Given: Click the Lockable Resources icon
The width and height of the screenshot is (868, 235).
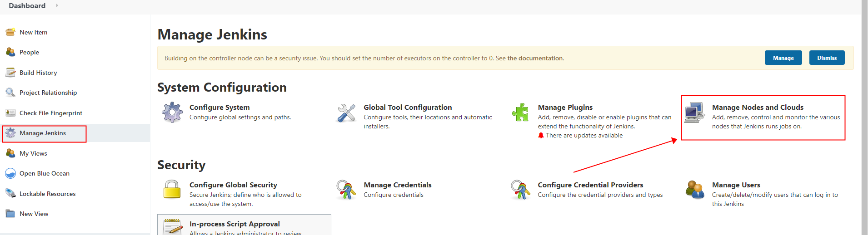Looking at the screenshot, I should click(x=10, y=194).
